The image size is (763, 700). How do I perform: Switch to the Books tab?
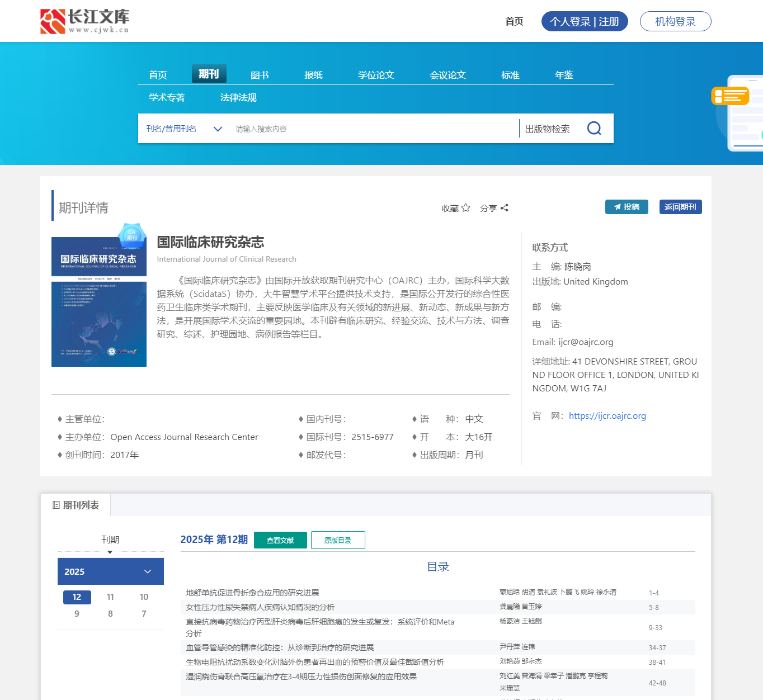pyautogui.click(x=260, y=75)
